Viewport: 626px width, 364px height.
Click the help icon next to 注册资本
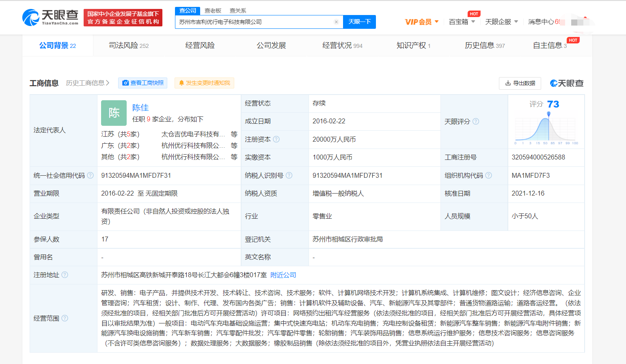276,139
